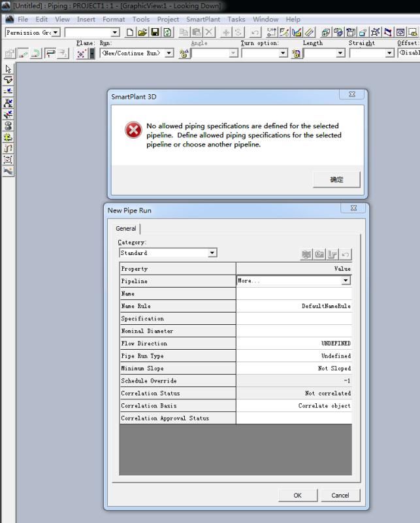Open the Category Standard dropdown

(x=212, y=252)
